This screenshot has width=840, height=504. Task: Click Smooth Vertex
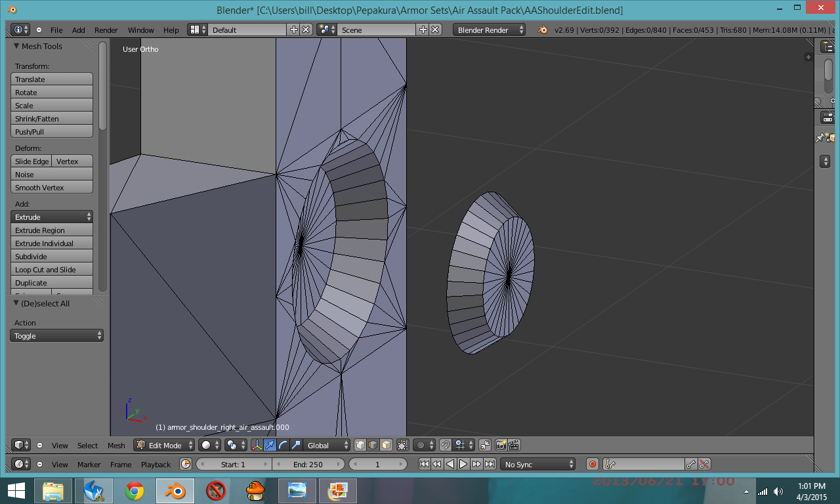[x=52, y=187]
